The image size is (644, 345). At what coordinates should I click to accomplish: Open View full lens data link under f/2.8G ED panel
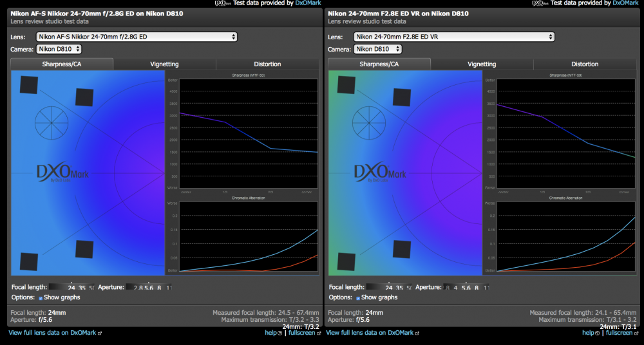[53, 333]
